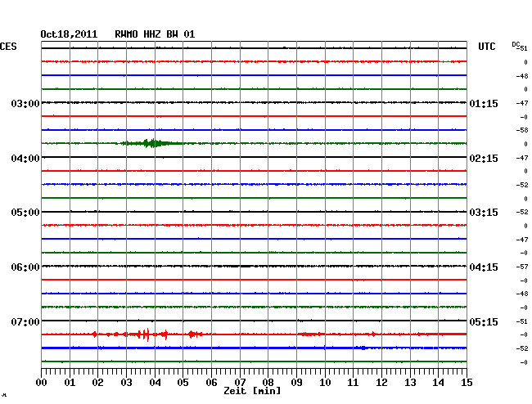Click minute axis tick label 14
This screenshot has height=404, width=532.
click(x=438, y=383)
